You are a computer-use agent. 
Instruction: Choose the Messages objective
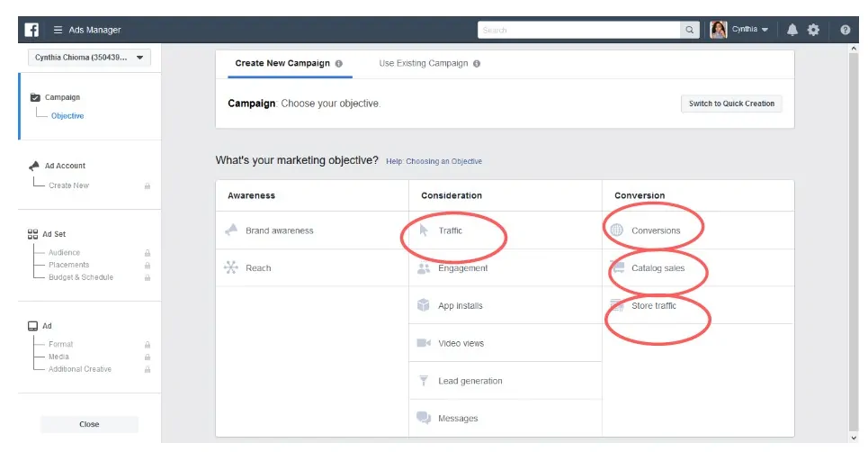pos(506,418)
